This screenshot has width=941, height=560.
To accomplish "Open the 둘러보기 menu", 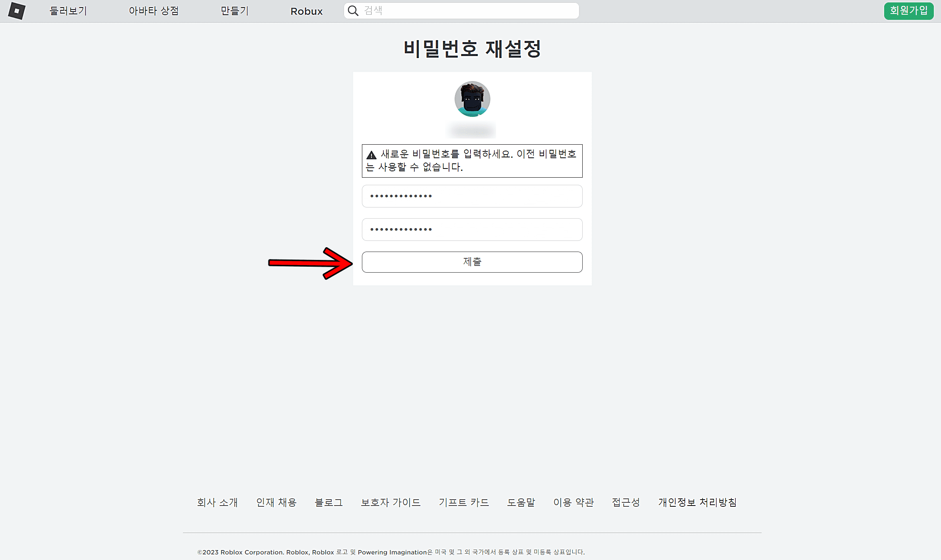I will tap(68, 11).
